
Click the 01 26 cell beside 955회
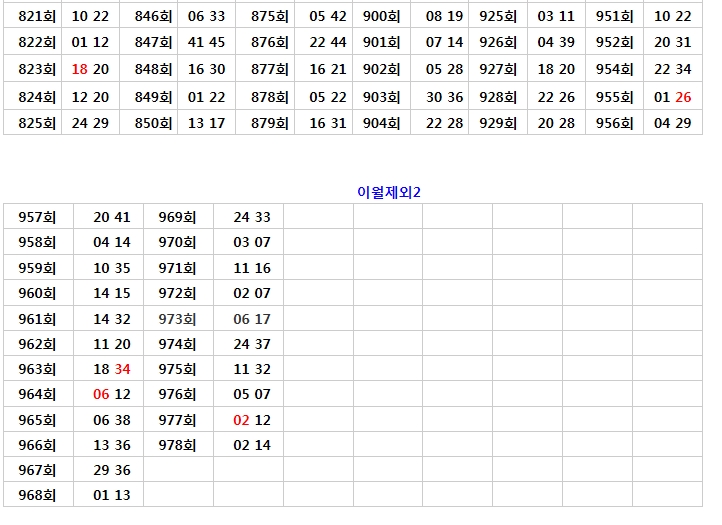point(672,97)
